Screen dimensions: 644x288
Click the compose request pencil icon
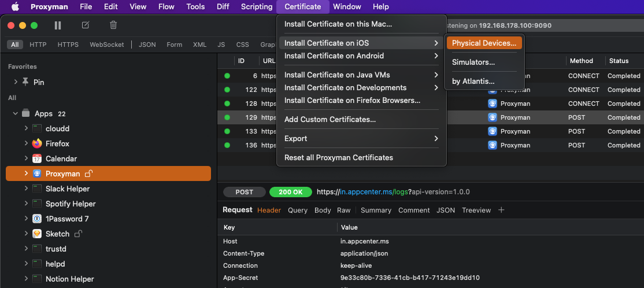pos(86,25)
